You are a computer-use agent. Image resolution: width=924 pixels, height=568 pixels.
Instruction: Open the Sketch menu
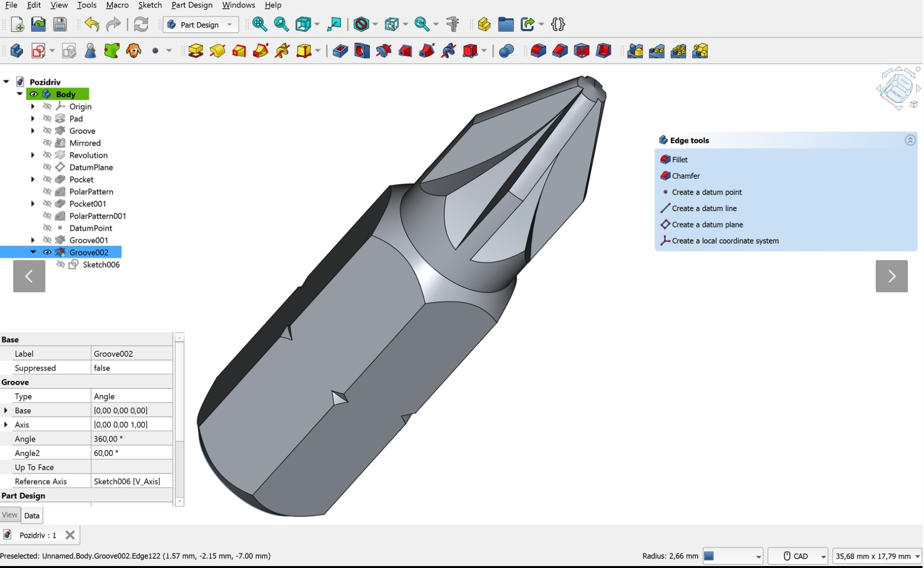tap(150, 5)
